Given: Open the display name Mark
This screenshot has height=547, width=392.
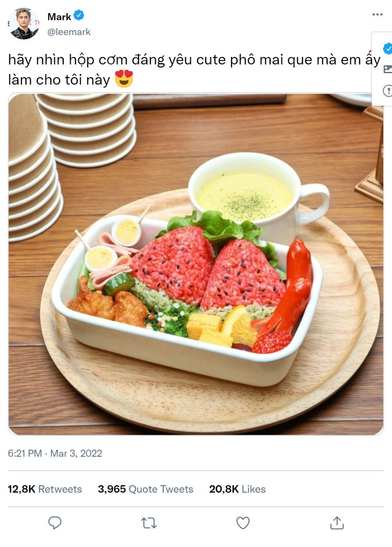Looking at the screenshot, I should tap(59, 17).
